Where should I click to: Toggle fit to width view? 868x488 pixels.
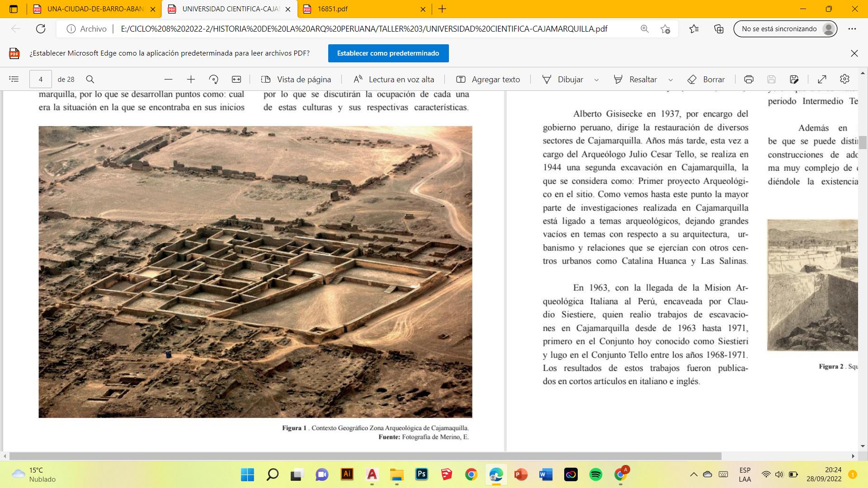[x=236, y=79]
